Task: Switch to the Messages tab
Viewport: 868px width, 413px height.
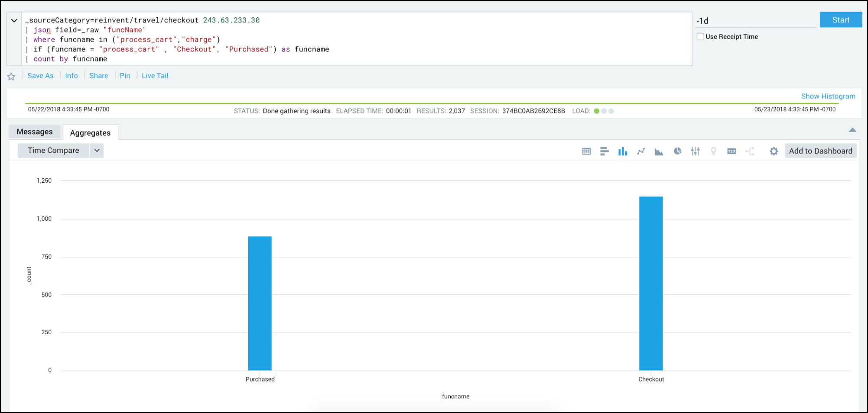Action: click(x=35, y=132)
